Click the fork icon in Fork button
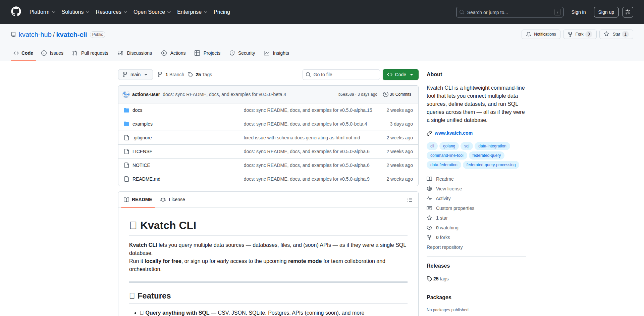The image size is (644, 316). pos(570,34)
